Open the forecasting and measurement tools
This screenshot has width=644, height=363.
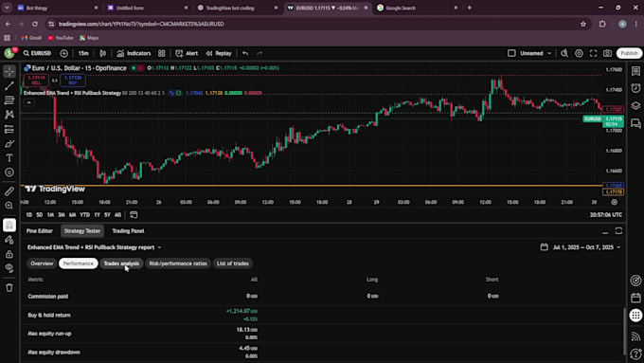click(x=9, y=129)
